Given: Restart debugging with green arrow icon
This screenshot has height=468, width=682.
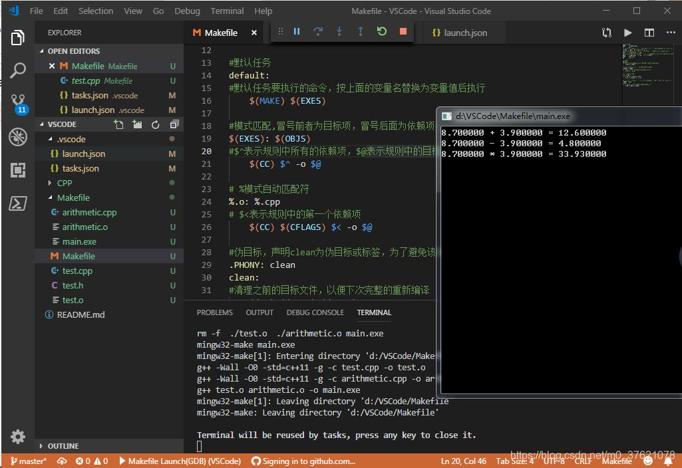Looking at the screenshot, I should (381, 31).
